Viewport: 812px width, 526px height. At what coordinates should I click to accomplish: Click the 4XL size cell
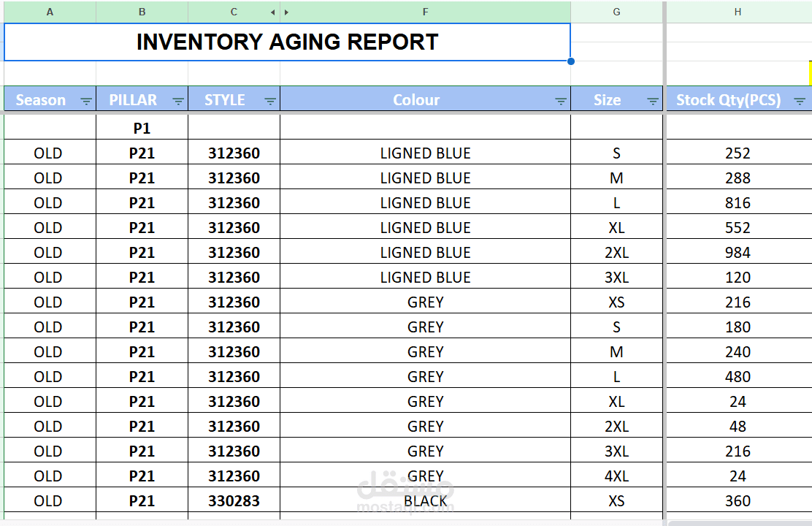(616, 476)
